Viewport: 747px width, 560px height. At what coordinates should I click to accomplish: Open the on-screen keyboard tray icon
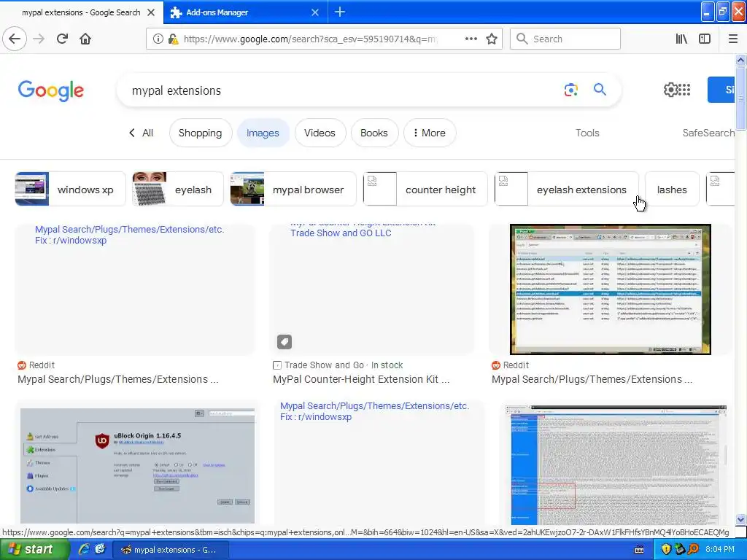(x=639, y=550)
